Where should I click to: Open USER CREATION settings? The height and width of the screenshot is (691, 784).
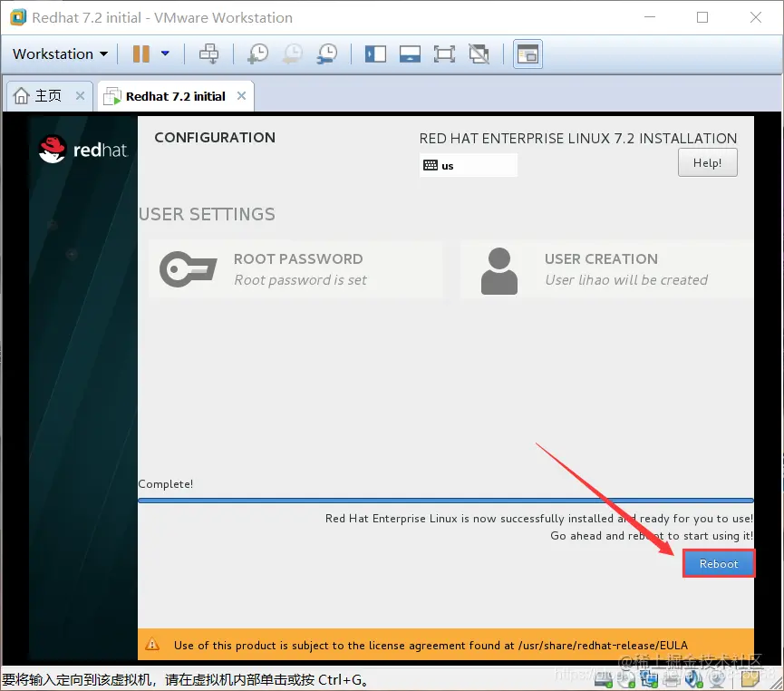click(606, 269)
